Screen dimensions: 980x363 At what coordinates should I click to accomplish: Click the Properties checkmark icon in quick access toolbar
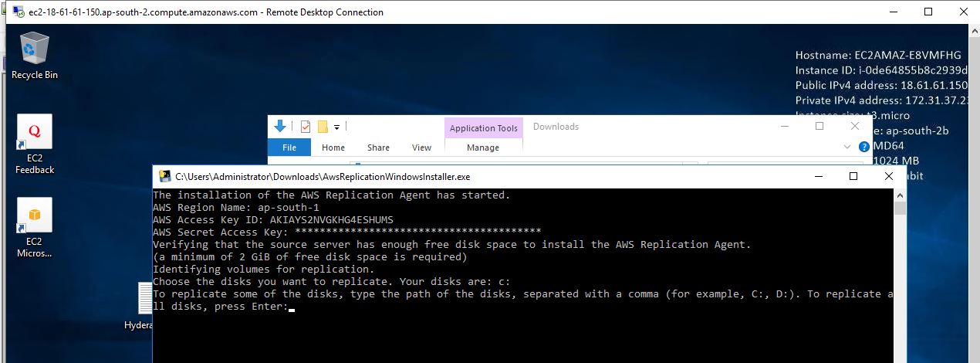[x=306, y=127]
